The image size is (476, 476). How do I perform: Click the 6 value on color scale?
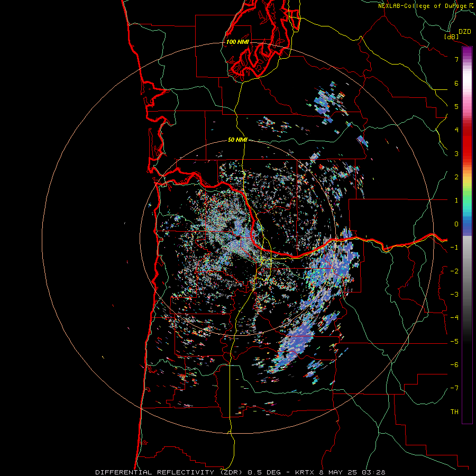pyautogui.click(x=456, y=83)
